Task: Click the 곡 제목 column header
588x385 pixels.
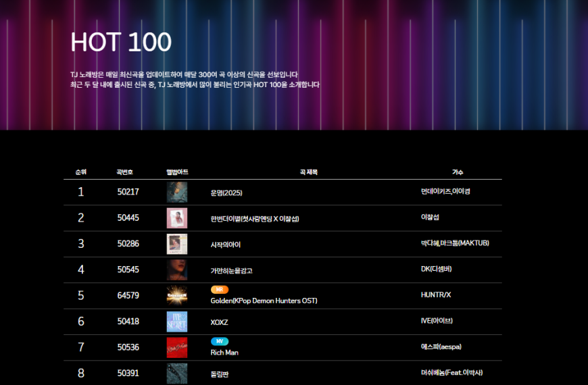Action: [x=309, y=172]
